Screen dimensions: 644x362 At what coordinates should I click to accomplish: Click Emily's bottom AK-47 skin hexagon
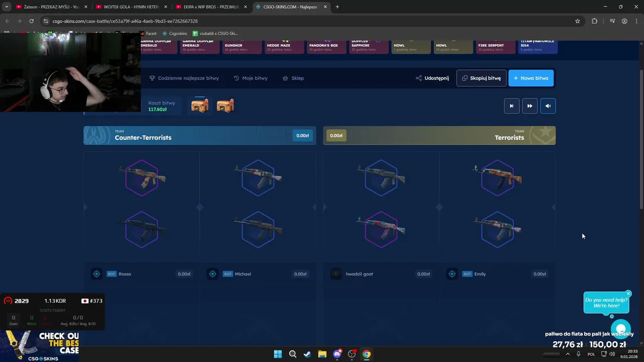click(497, 230)
